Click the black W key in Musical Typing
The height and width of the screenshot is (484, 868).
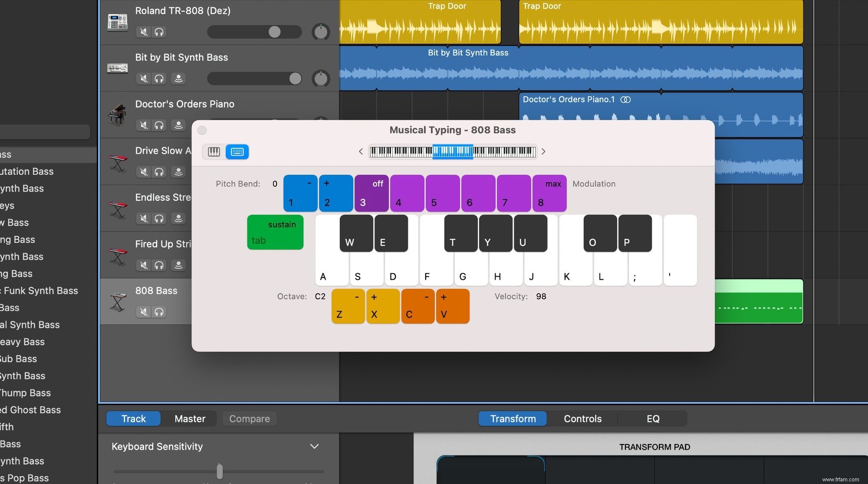[356, 233]
